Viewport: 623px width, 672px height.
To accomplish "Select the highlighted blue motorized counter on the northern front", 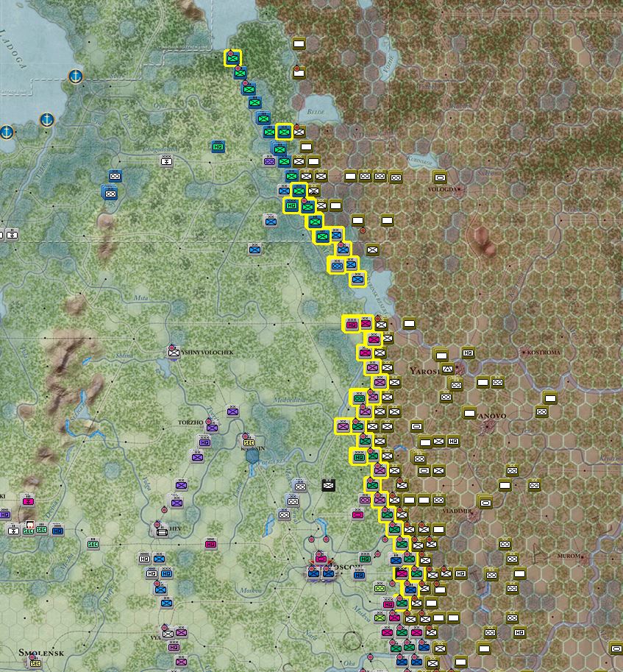I will (x=337, y=266).
